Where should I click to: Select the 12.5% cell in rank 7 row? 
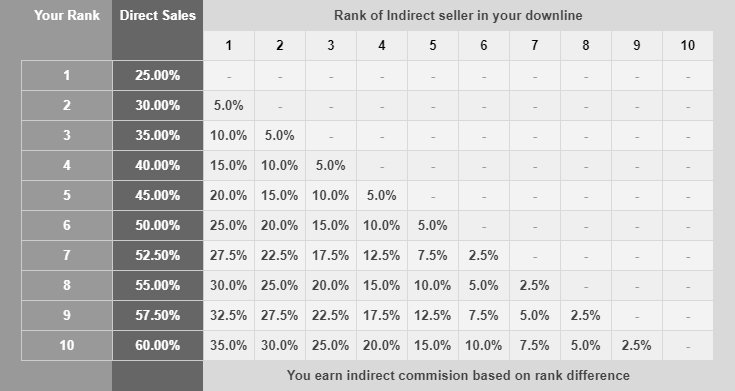(382, 256)
